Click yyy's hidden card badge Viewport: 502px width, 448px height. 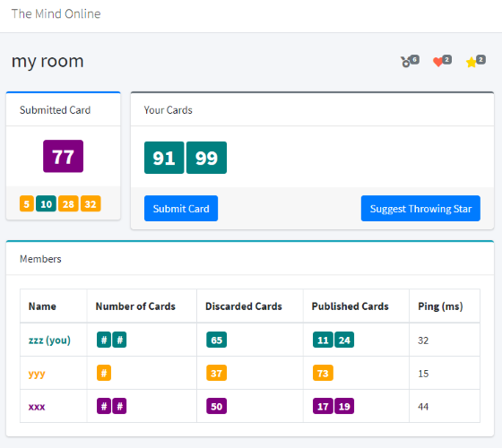pos(104,373)
